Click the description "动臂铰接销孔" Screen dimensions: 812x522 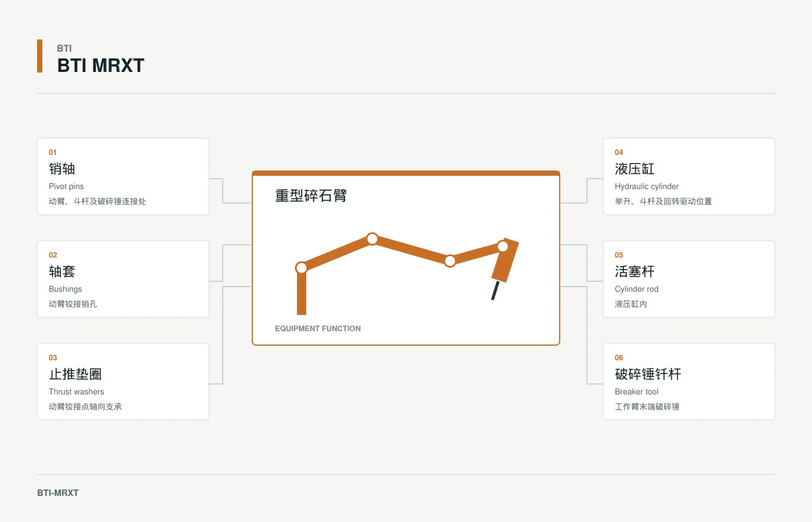click(x=73, y=304)
